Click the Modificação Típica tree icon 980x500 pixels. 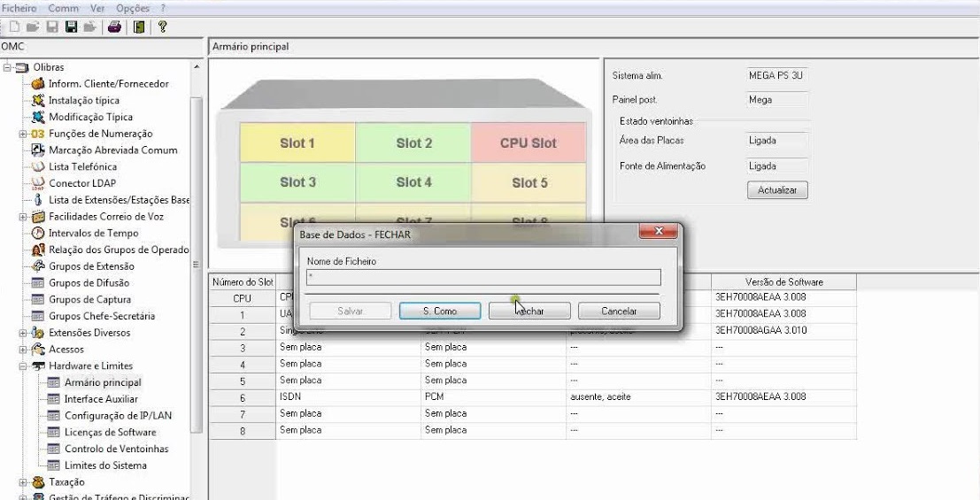click(x=38, y=117)
